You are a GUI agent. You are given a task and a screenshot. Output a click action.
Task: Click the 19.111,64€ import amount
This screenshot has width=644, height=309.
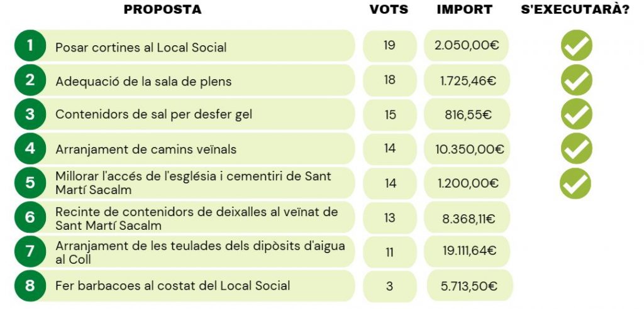click(469, 251)
